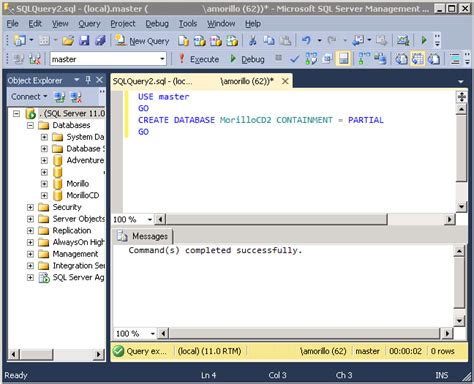Viewport: 474px width, 384px height.
Task: Expand the MorilloCD database node
Action: (44, 195)
